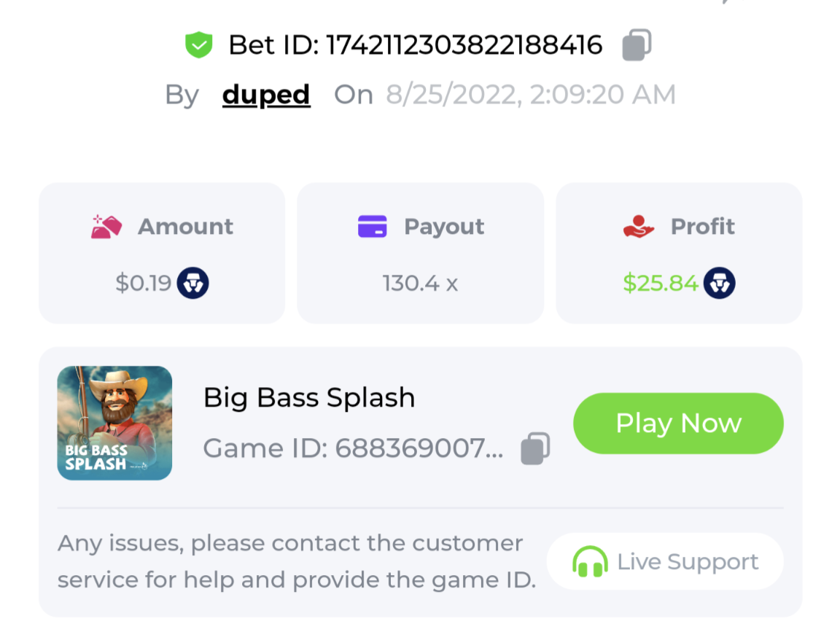Viewport: 840px width, 640px height.
Task: Click the currency coin beside $0.19
Action: (x=192, y=283)
